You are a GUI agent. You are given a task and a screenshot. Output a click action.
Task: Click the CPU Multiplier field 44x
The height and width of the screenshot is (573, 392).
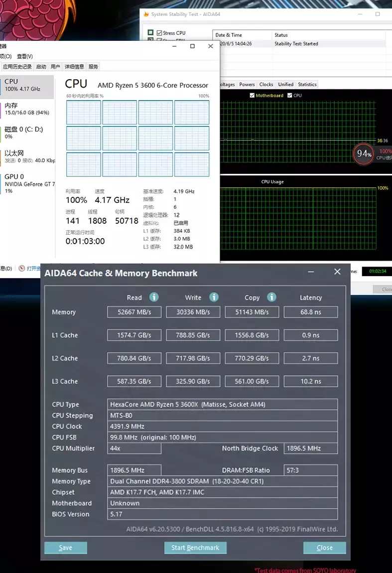click(134, 448)
